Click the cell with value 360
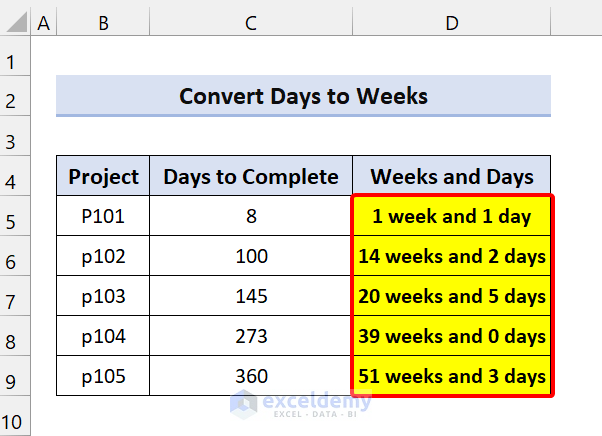Screen dimensions: 602x436 (x=251, y=376)
